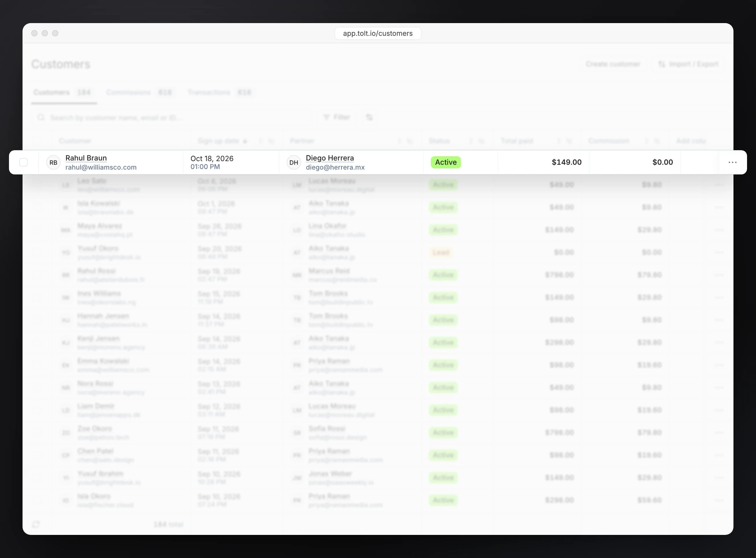Click the Filter button above the table

click(x=337, y=117)
